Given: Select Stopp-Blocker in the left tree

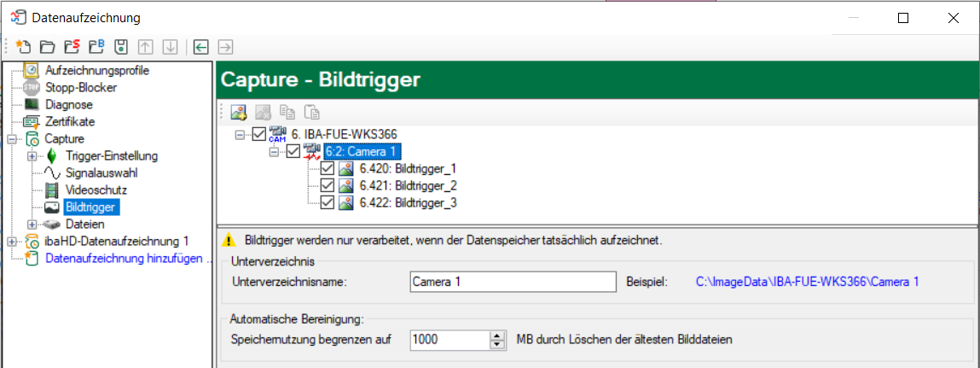Looking at the screenshot, I should (81, 88).
